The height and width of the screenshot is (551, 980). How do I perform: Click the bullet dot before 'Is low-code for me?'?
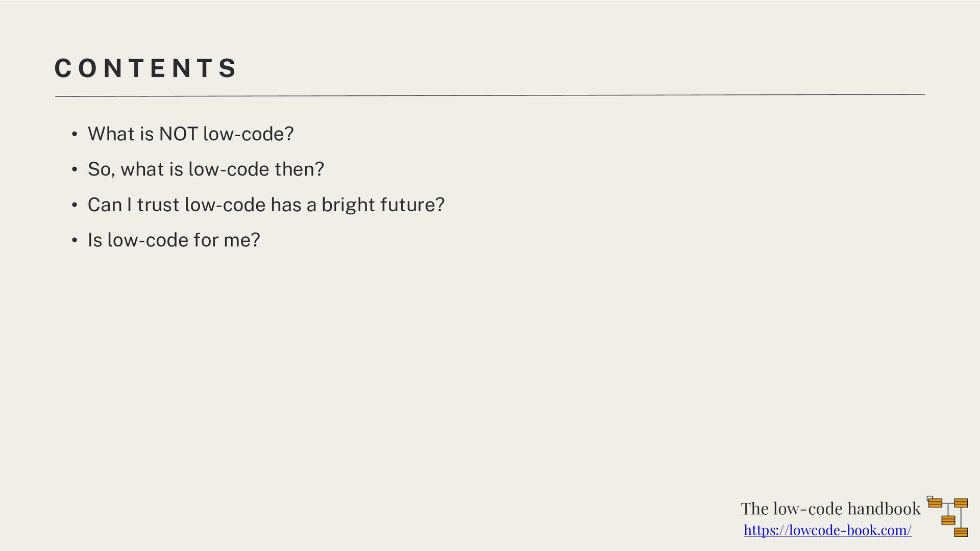pyautogui.click(x=75, y=240)
